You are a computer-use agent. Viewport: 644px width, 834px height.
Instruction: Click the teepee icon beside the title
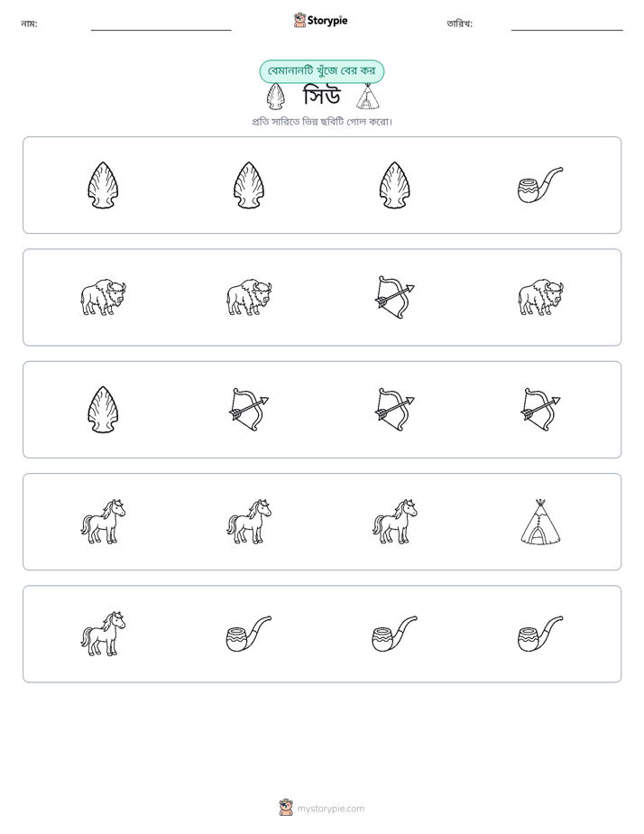coord(368,97)
